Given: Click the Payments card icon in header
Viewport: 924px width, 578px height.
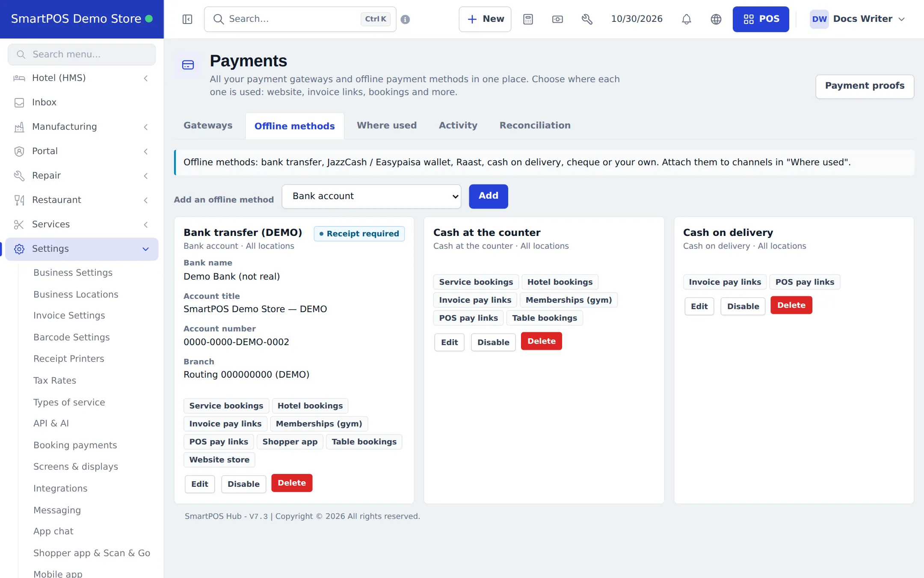Looking at the screenshot, I should click(x=188, y=65).
